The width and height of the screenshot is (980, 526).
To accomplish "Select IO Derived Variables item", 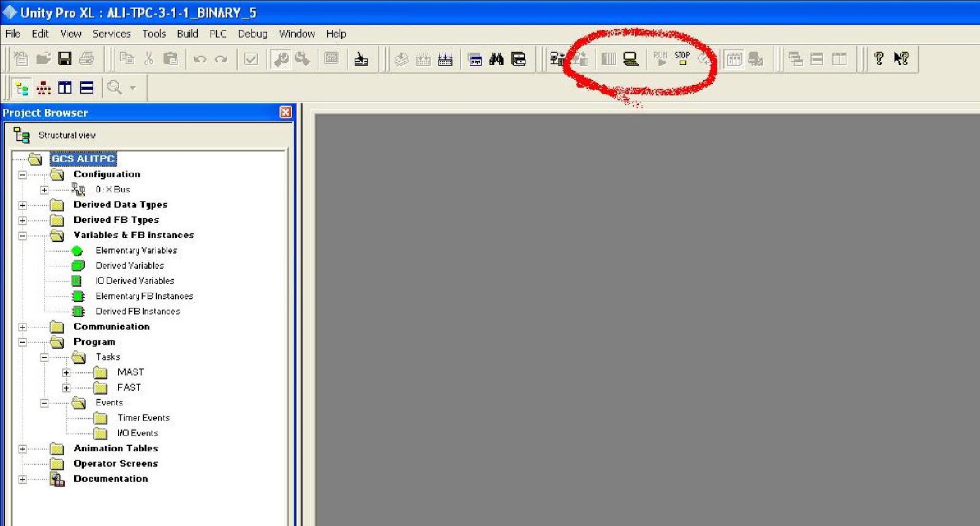I will coord(135,281).
